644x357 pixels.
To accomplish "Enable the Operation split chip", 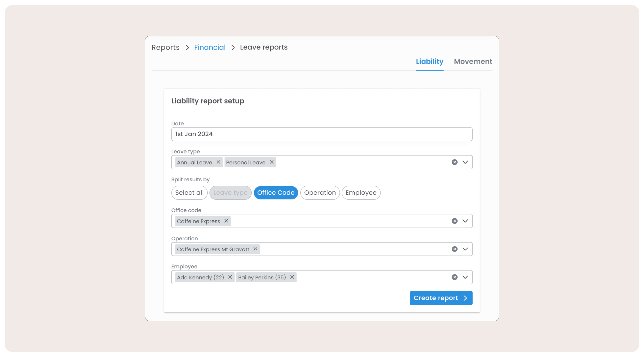I will [x=320, y=193].
